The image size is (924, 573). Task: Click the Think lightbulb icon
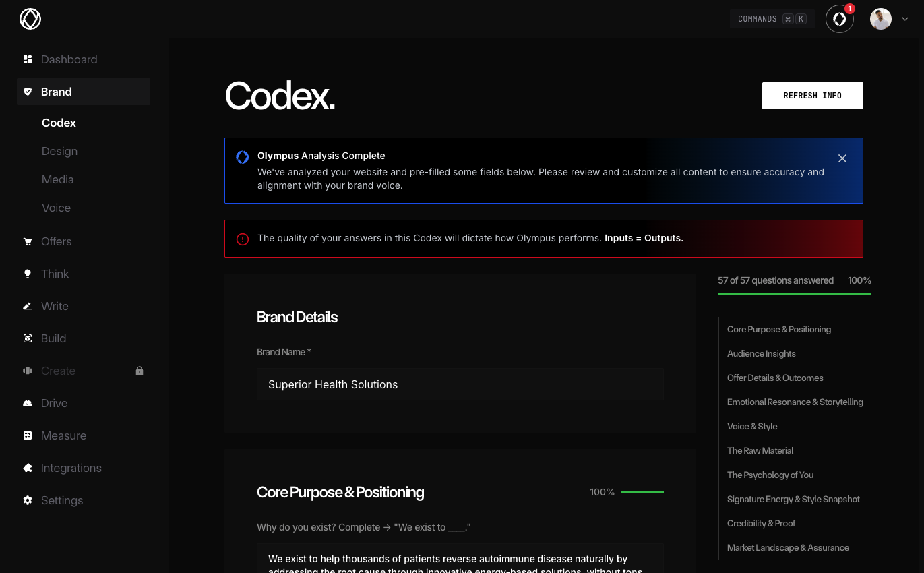tap(28, 274)
